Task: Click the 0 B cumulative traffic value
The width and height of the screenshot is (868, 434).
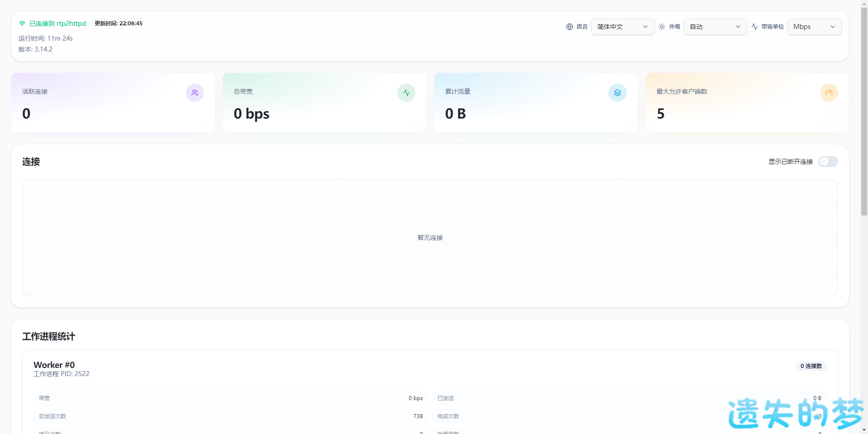Action: pos(455,114)
